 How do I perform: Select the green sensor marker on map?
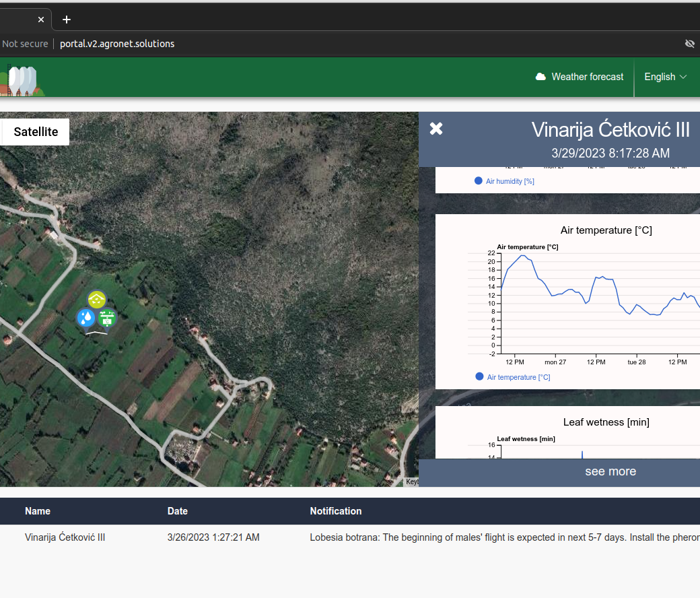107,318
